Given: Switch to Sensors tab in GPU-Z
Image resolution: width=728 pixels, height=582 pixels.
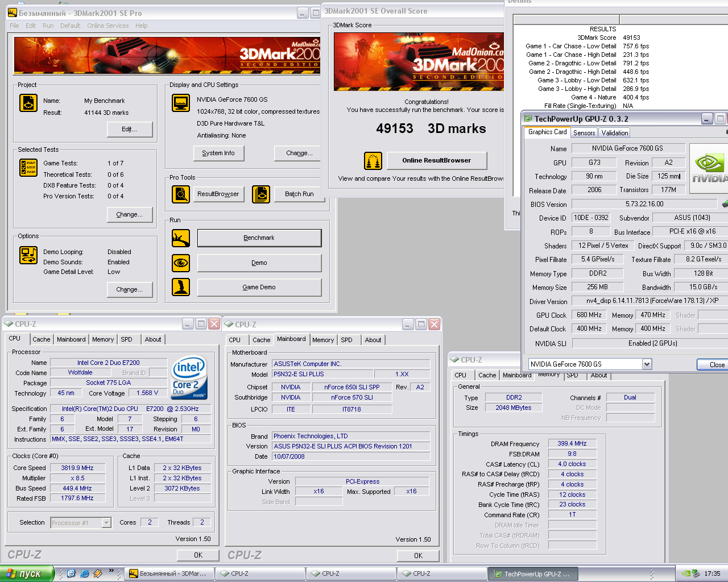Looking at the screenshot, I should (584, 132).
